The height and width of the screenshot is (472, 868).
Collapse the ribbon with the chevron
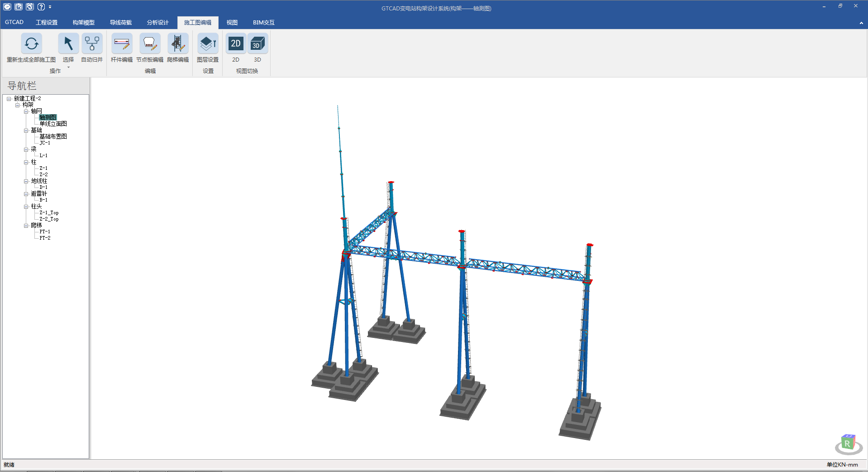click(861, 23)
